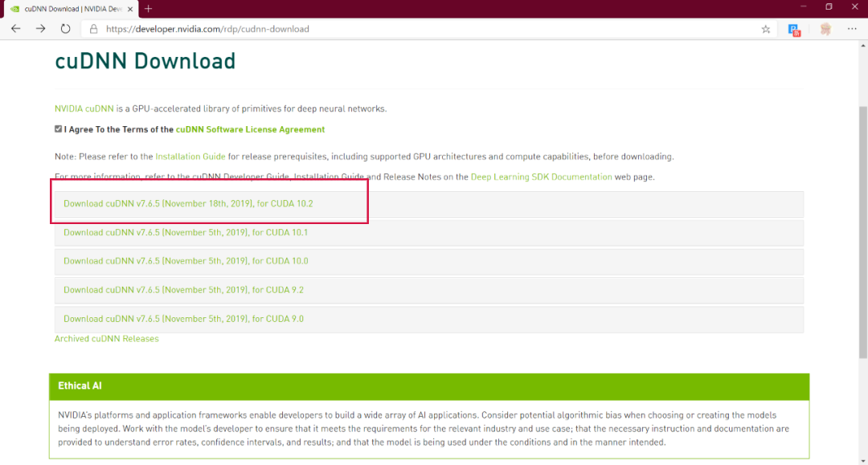This screenshot has width=868, height=465.
Task: Open NVIDIA cuDNN link
Action: coord(84,108)
